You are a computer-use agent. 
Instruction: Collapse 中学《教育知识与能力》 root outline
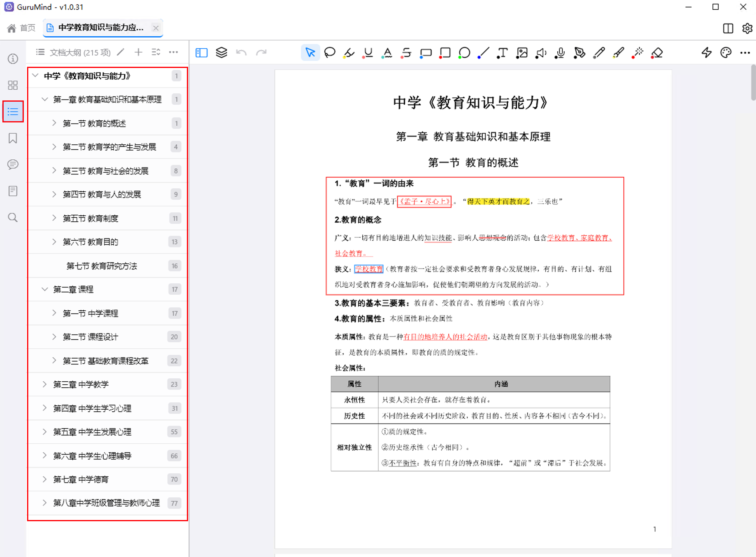[x=35, y=75]
